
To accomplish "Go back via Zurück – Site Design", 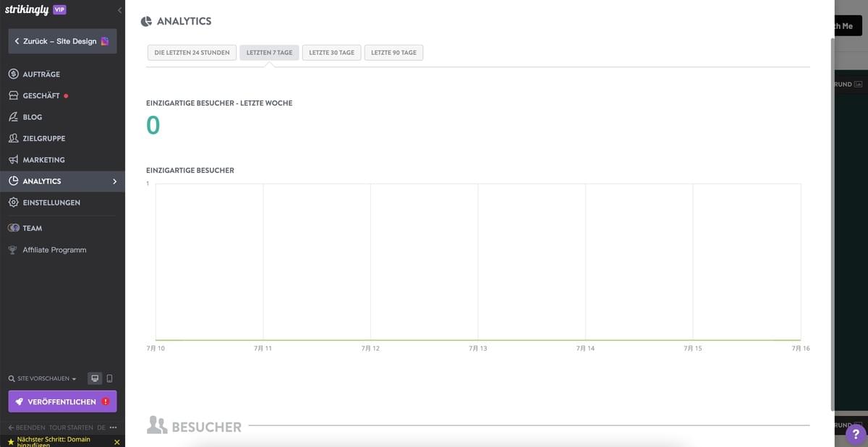I will pyautogui.click(x=62, y=41).
